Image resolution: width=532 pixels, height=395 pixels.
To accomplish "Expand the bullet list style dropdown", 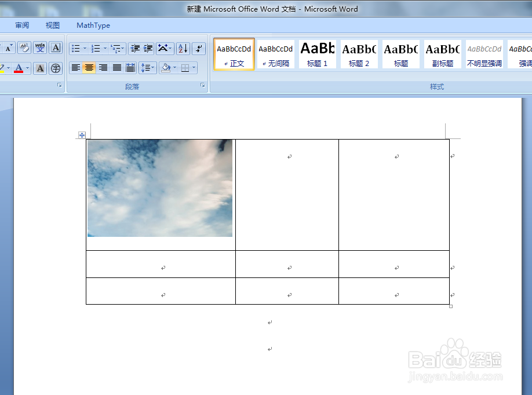I will [x=85, y=49].
